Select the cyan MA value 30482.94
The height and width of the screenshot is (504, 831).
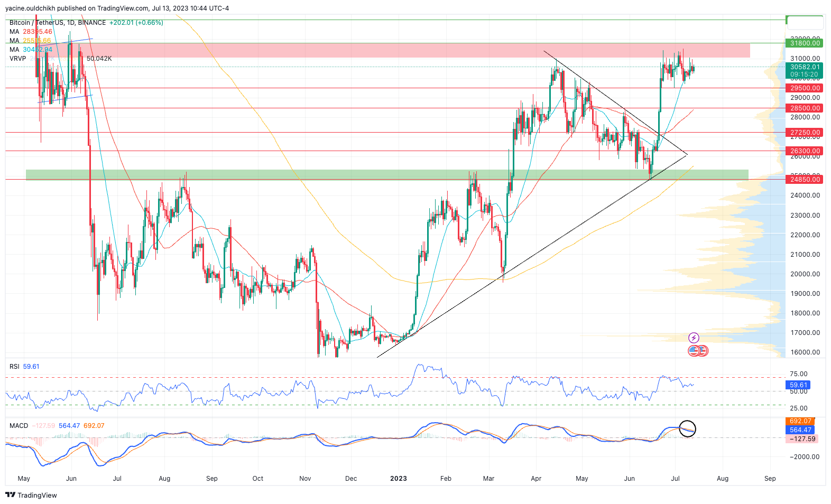(x=38, y=50)
